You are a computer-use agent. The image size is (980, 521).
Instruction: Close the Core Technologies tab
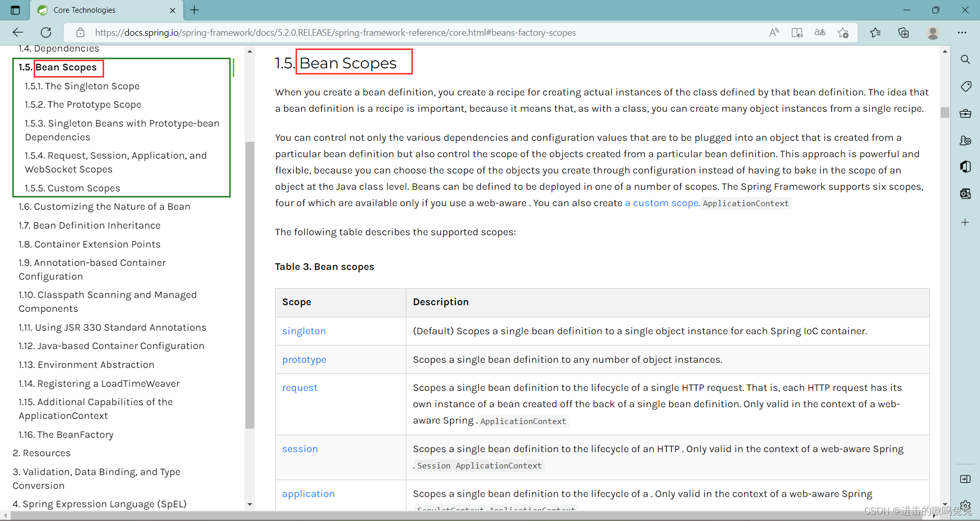(173, 10)
